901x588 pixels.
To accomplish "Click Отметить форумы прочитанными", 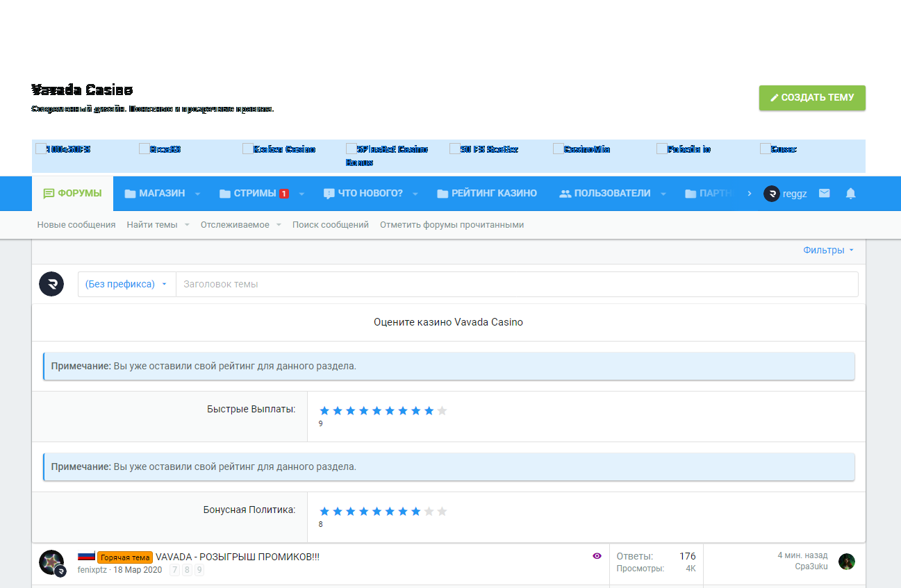I will coord(452,225).
